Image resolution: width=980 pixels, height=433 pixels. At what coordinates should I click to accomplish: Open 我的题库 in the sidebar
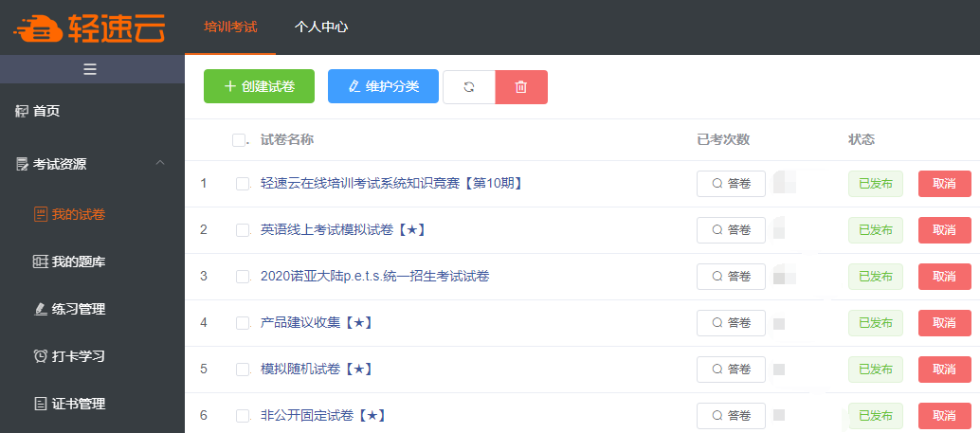click(69, 262)
